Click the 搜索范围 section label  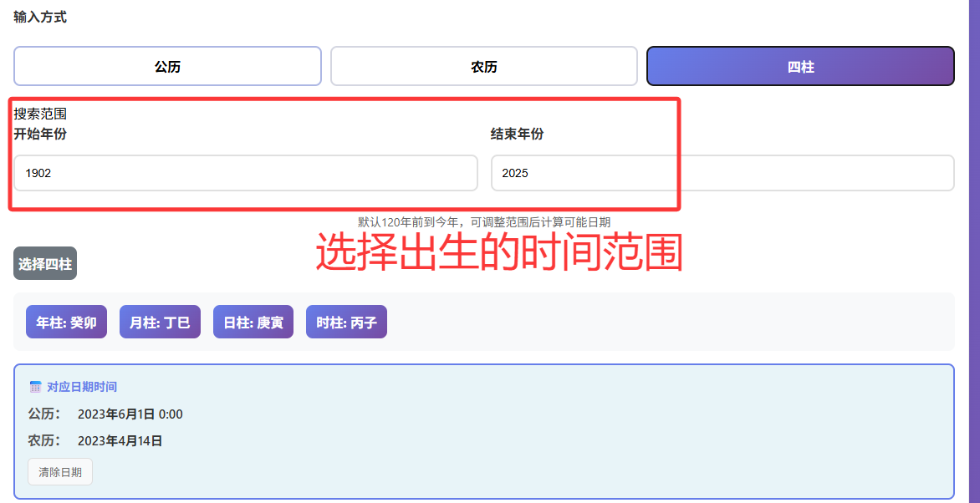[40, 114]
